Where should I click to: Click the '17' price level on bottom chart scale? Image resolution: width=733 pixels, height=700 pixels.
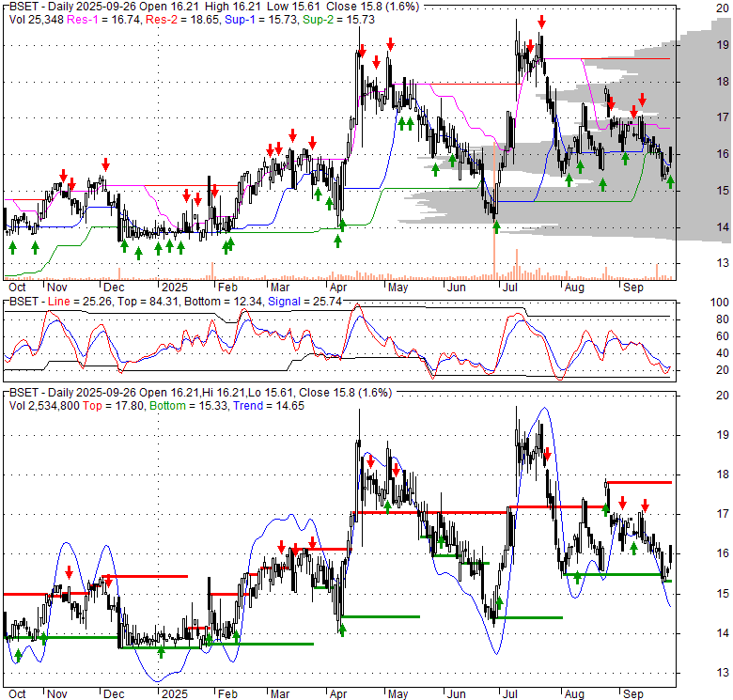(723, 514)
